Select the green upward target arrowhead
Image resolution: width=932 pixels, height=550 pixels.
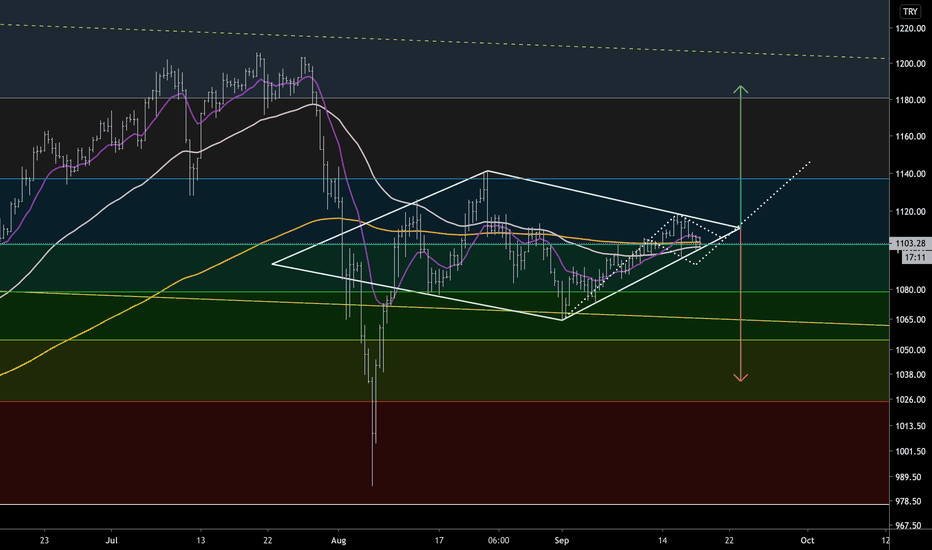click(740, 89)
